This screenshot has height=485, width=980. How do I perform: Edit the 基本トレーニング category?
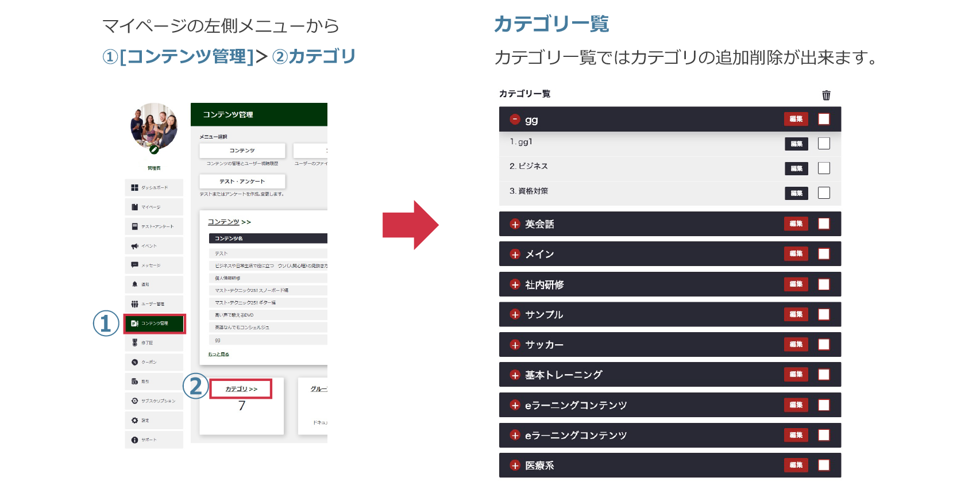tap(796, 374)
